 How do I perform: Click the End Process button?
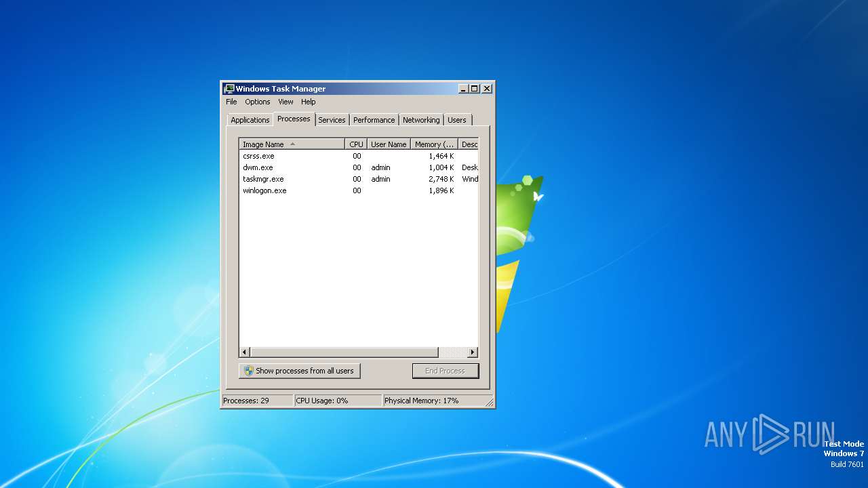445,371
